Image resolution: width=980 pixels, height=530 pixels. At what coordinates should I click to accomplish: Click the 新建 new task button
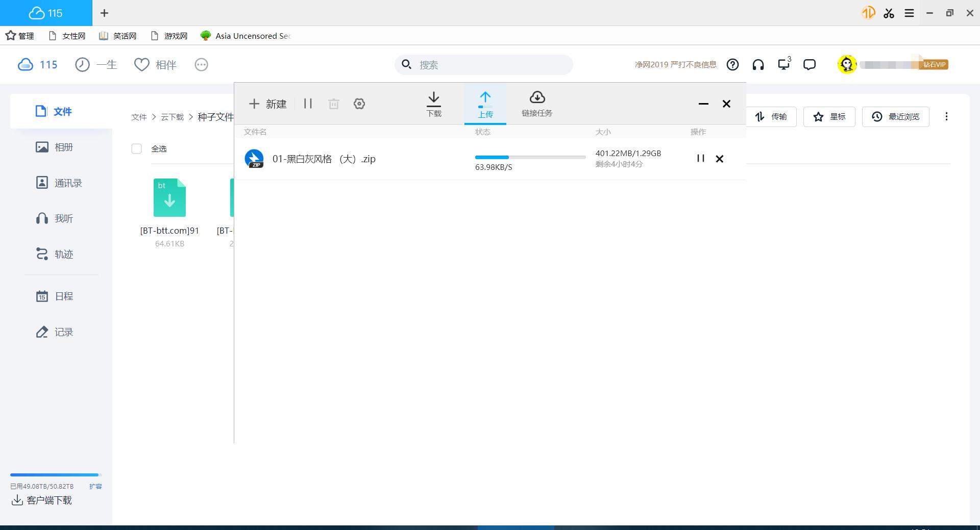click(x=268, y=104)
